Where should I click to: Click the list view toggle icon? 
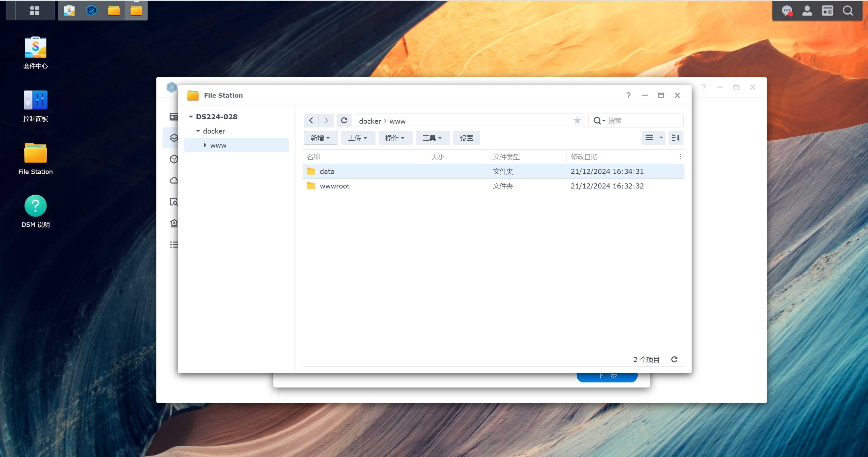tap(649, 138)
